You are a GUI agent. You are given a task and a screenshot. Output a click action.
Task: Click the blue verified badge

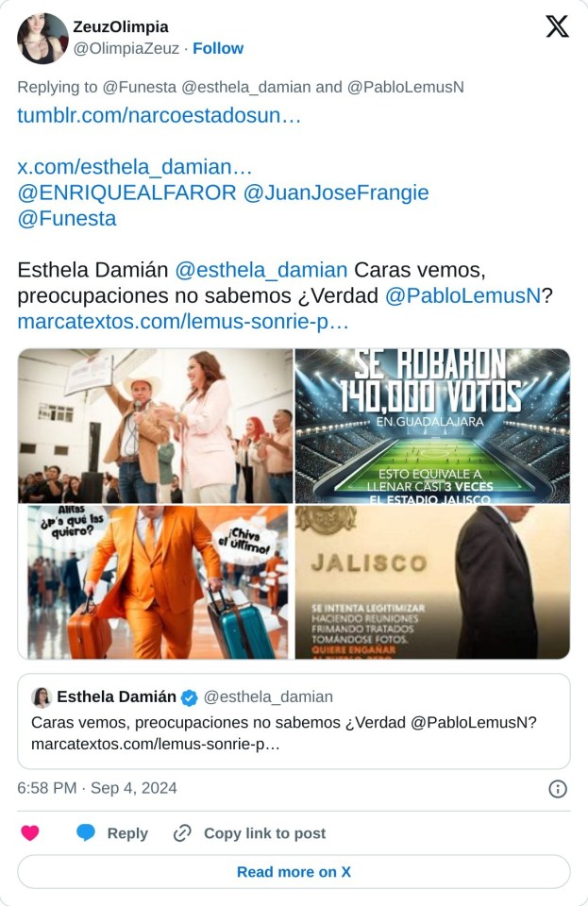point(189,697)
